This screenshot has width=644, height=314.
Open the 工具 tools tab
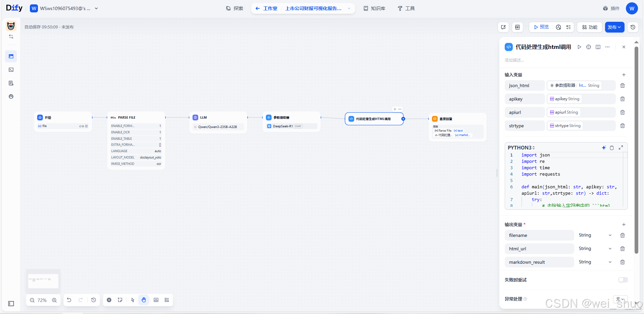click(x=406, y=8)
